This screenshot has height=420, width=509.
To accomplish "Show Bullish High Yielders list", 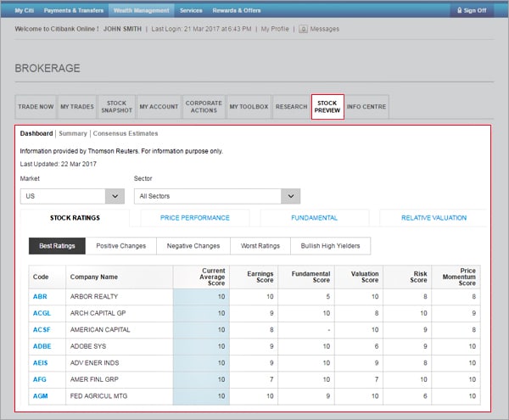I will tap(330, 246).
